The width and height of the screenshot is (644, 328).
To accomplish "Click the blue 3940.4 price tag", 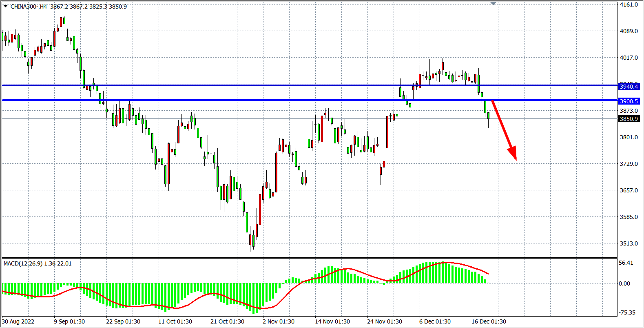I will (629, 87).
